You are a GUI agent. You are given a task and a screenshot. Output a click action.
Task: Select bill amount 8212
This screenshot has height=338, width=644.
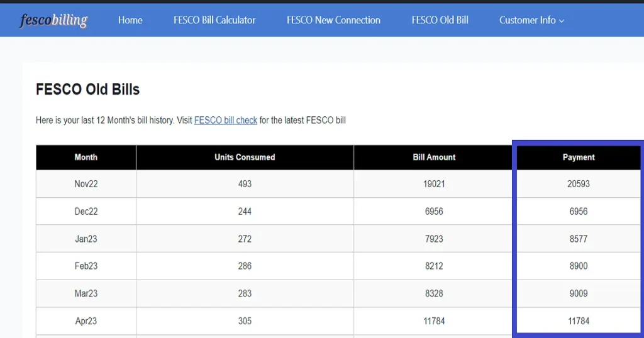(434, 266)
